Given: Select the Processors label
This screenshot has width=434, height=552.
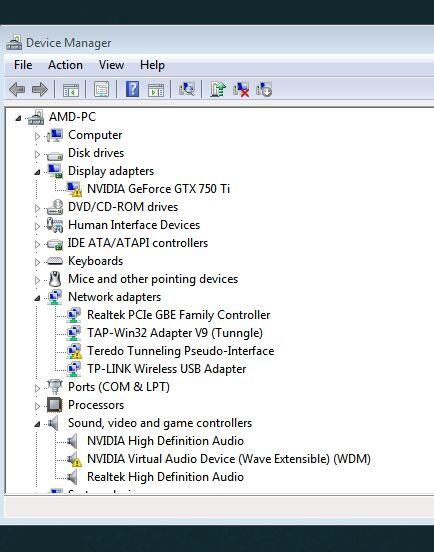Looking at the screenshot, I should point(96,405).
